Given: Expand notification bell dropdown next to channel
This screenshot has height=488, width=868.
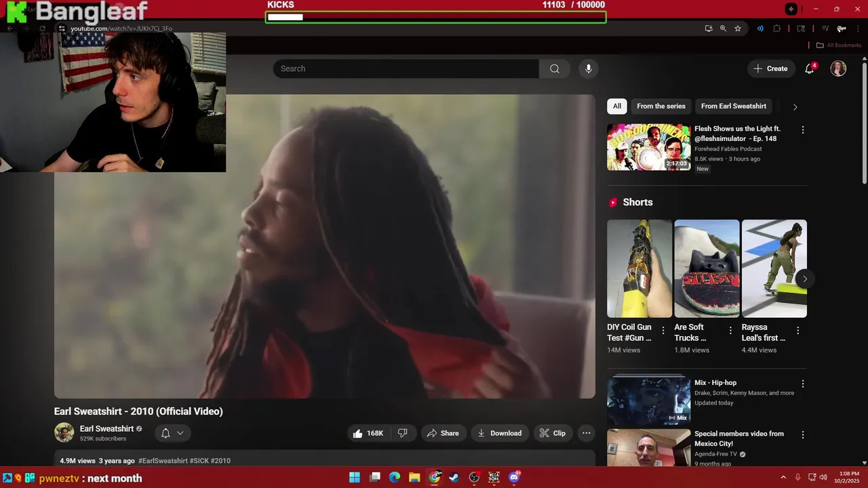Looking at the screenshot, I should [172, 433].
